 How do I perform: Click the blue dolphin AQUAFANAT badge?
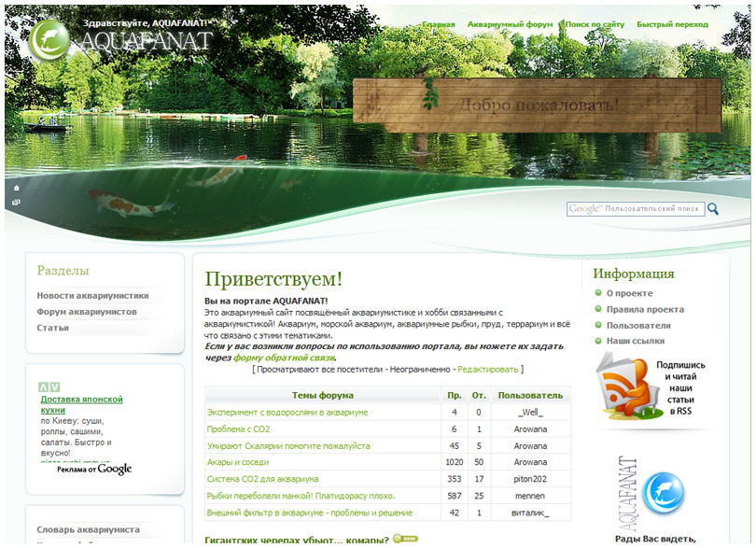[x=665, y=493]
